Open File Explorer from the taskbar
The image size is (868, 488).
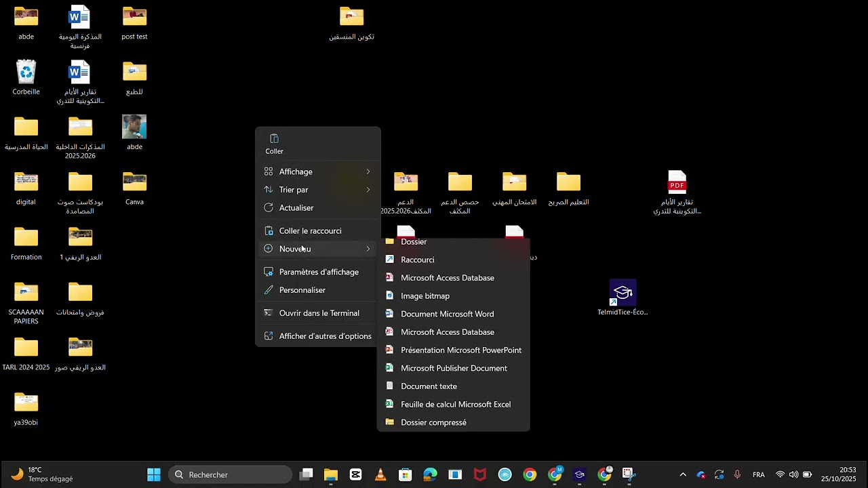(x=331, y=474)
